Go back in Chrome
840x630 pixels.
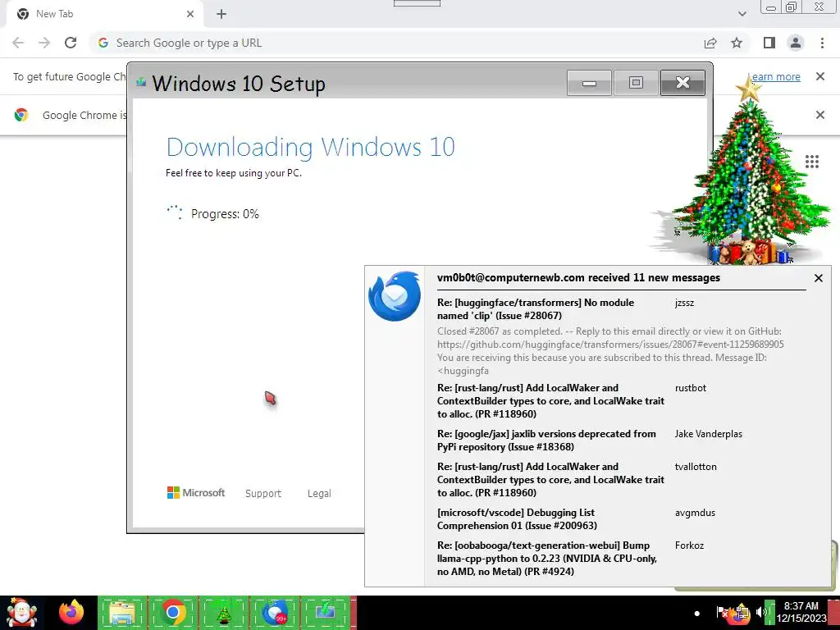click(x=18, y=43)
